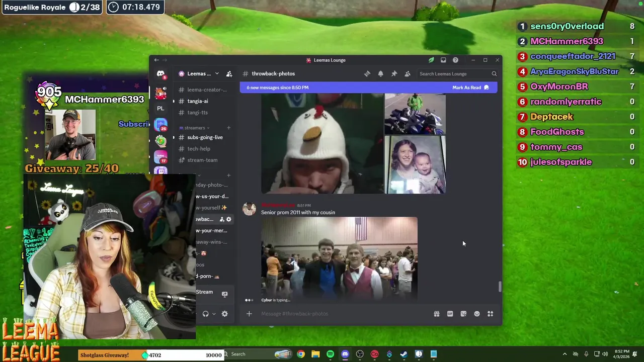644x362 pixels.
Task: Open the server icon with 25 badge
Action: 160,125
